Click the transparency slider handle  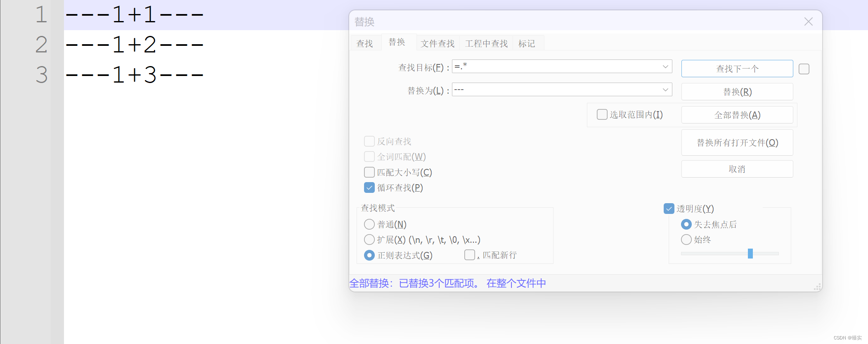(x=750, y=253)
